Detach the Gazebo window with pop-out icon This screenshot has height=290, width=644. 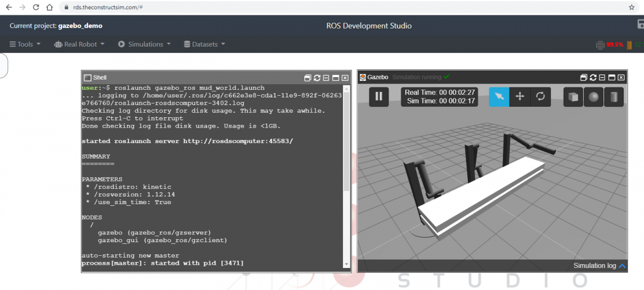583,78
